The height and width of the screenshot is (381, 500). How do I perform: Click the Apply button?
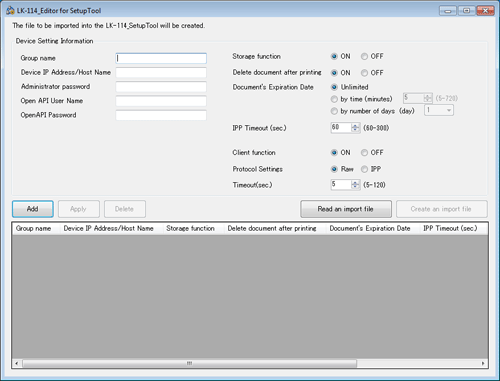(x=79, y=209)
